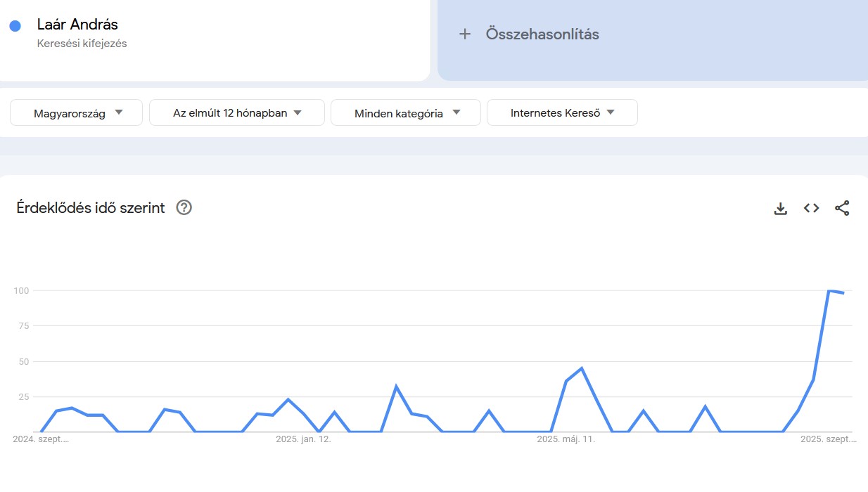Expand the Az elmúlt 12 hónapban time selector
Image resolution: width=868 pixels, height=492 pixels.
[236, 112]
